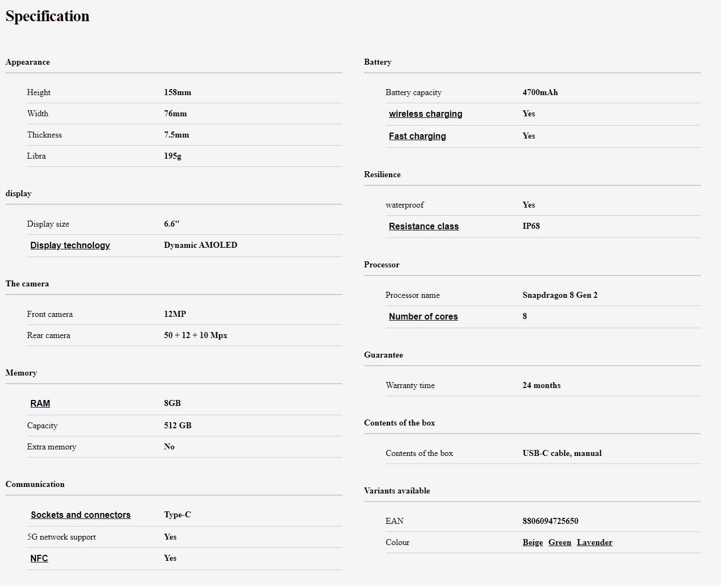Choose the Lavender colour variant
The height and width of the screenshot is (588, 721).
click(x=594, y=542)
